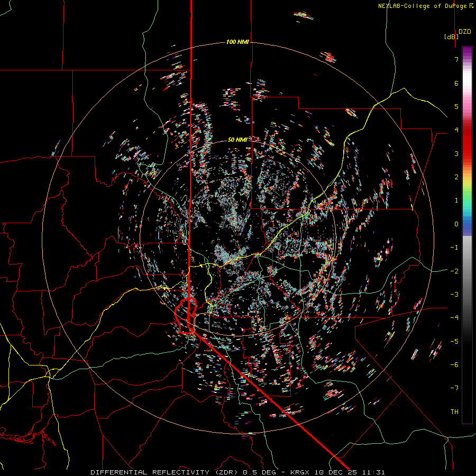
Task: Click the -7 dB value on the scale
Action: tap(454, 388)
